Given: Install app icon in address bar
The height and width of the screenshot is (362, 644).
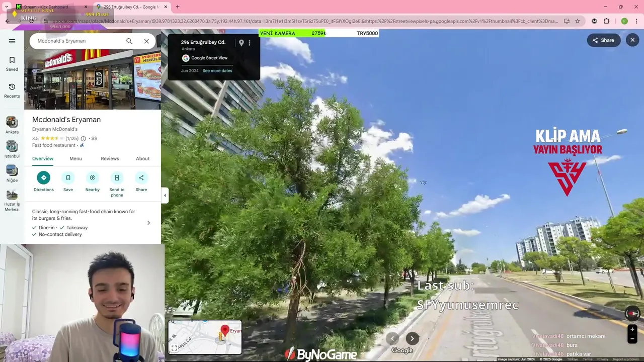Looking at the screenshot, I should click(x=567, y=21).
